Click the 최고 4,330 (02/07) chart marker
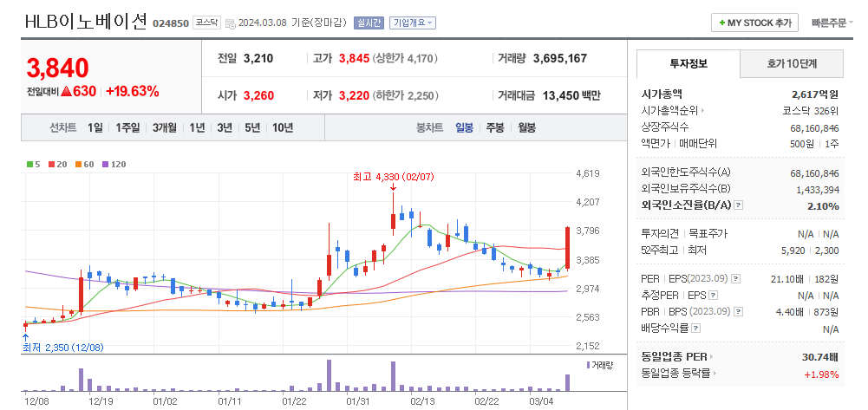Viewport: 868px width, 410px height. tap(394, 177)
